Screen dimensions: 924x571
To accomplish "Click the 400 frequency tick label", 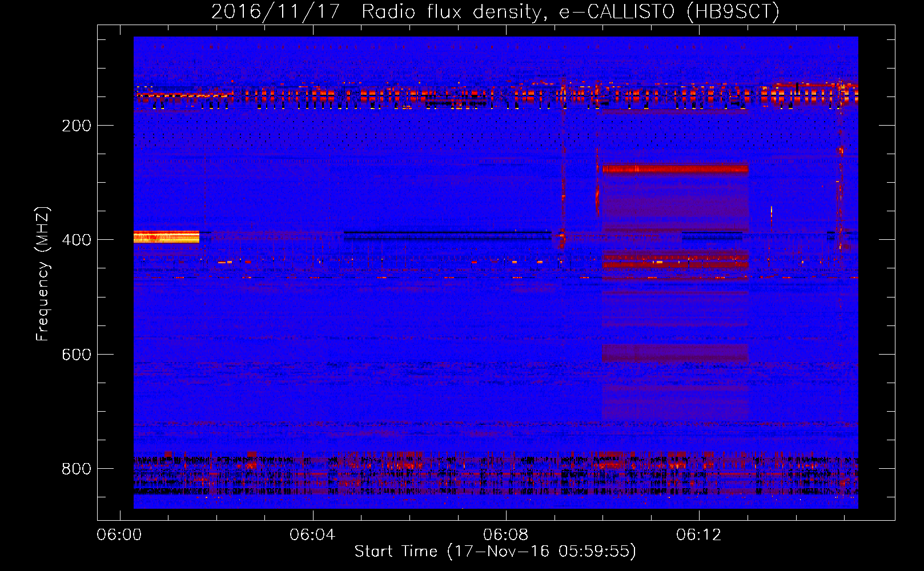I will (x=77, y=240).
